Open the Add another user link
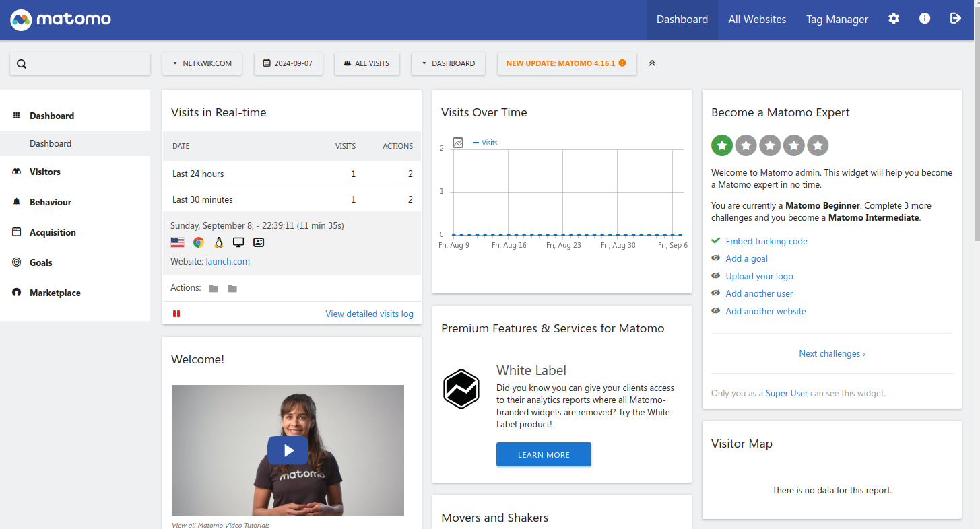The image size is (980, 529). pyautogui.click(x=759, y=293)
